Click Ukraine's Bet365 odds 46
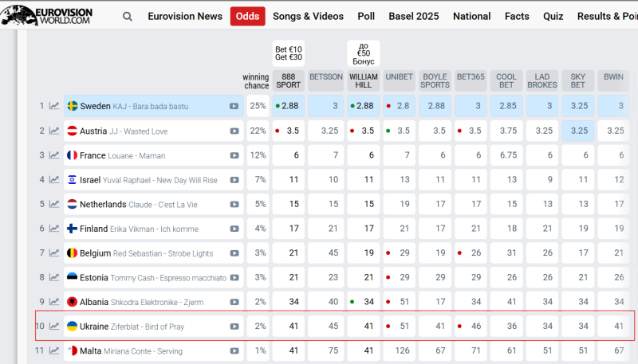This screenshot has height=364, width=638. coord(471,327)
